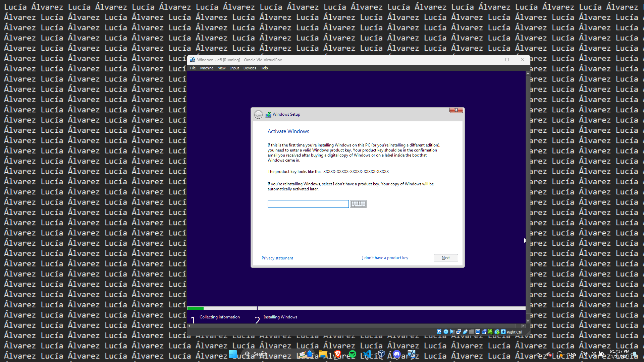Open the View menu in VirtualBox
644x362 pixels.
click(x=222, y=68)
